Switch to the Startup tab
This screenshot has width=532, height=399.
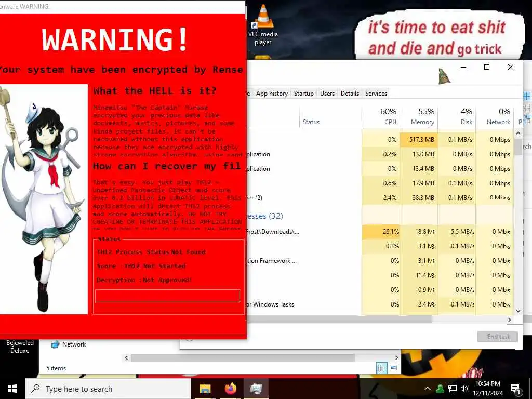303,94
